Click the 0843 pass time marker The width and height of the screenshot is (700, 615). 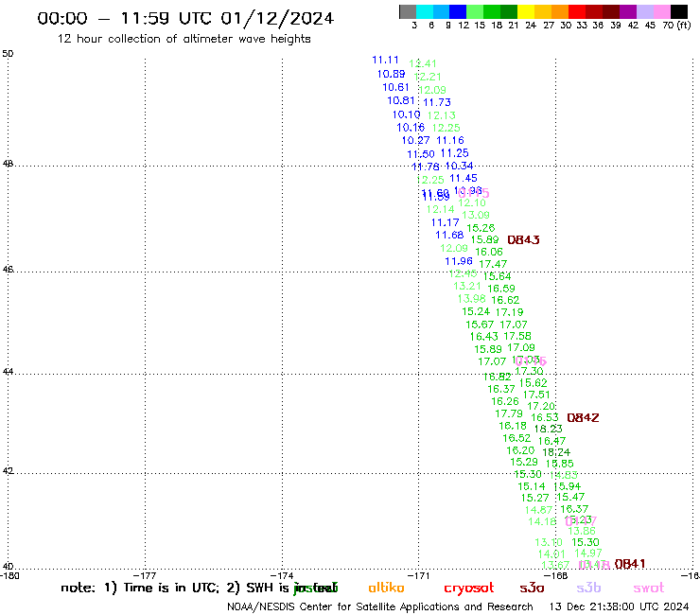[x=523, y=239]
